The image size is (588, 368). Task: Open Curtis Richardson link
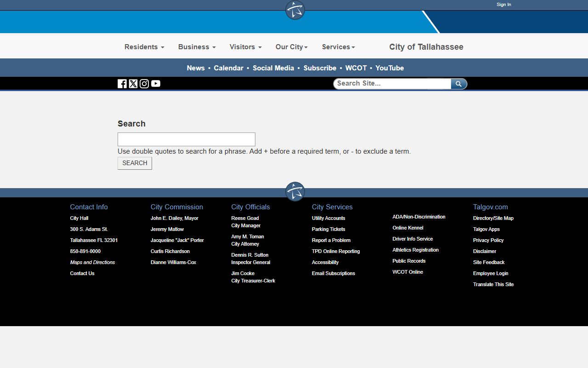pyautogui.click(x=170, y=251)
